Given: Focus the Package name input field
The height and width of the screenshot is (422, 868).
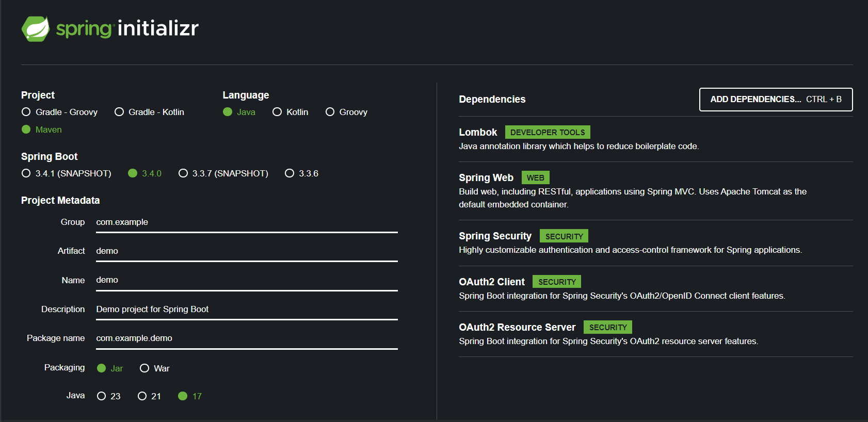Looking at the screenshot, I should tap(247, 338).
